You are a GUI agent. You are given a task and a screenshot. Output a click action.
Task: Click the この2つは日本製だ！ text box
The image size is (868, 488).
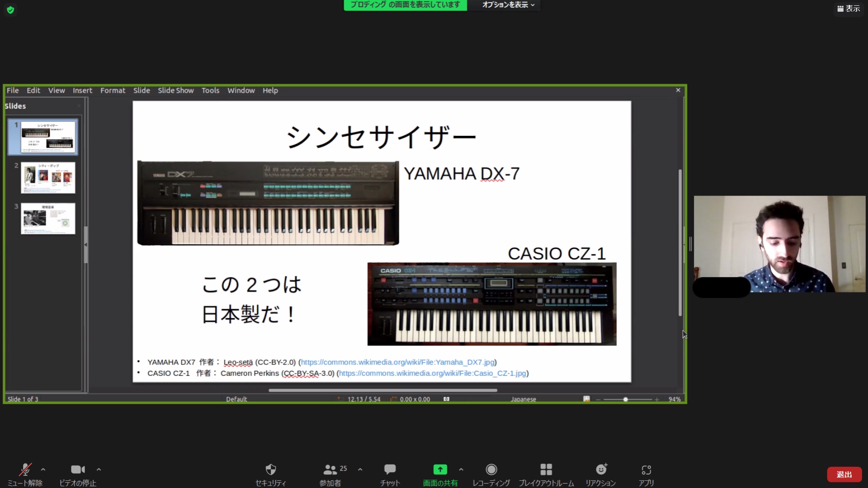(251, 299)
